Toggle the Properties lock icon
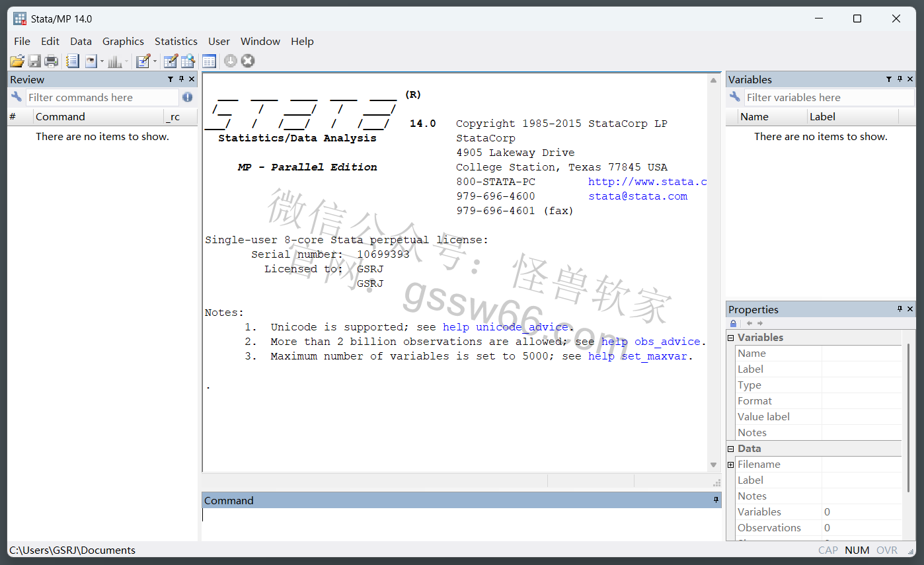Image resolution: width=924 pixels, height=565 pixels. pos(733,323)
